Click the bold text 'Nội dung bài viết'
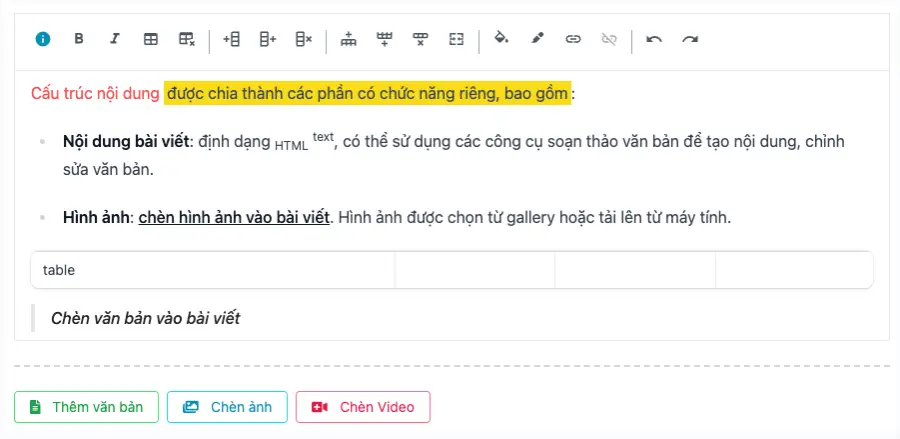Image resolution: width=900 pixels, height=439 pixels. tap(126, 142)
